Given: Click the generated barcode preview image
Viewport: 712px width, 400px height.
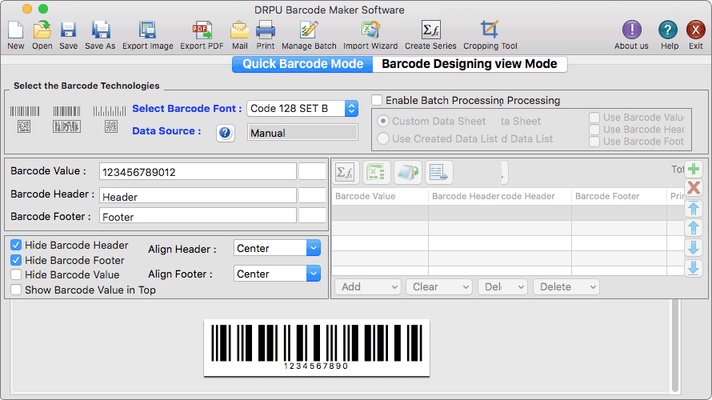Looking at the screenshot, I should [316, 348].
